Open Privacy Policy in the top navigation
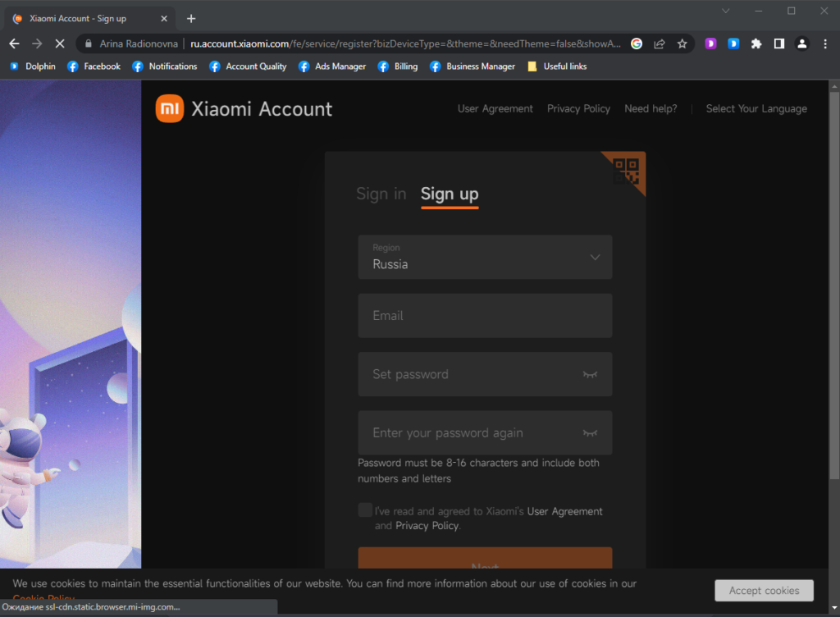Image resolution: width=840 pixels, height=617 pixels. click(578, 109)
